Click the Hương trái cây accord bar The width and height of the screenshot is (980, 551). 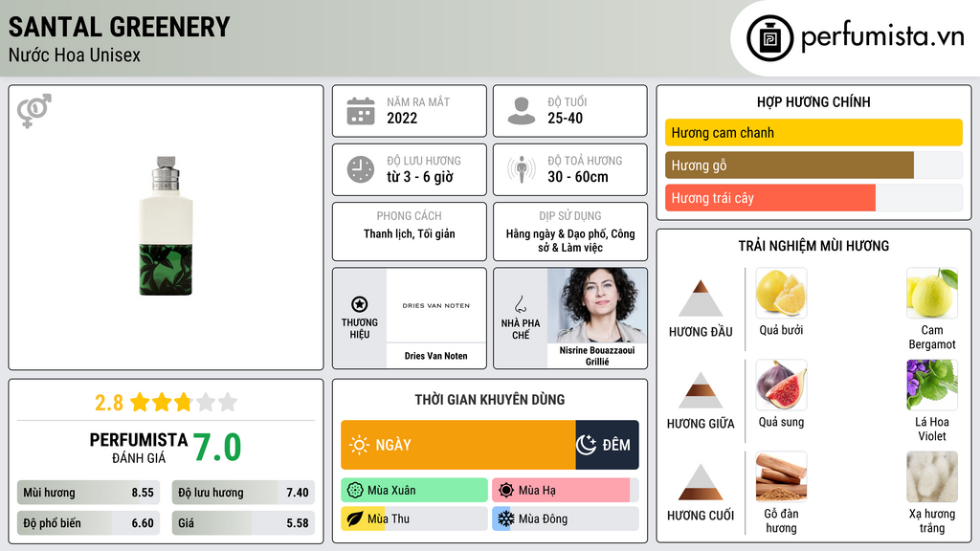coord(813,197)
